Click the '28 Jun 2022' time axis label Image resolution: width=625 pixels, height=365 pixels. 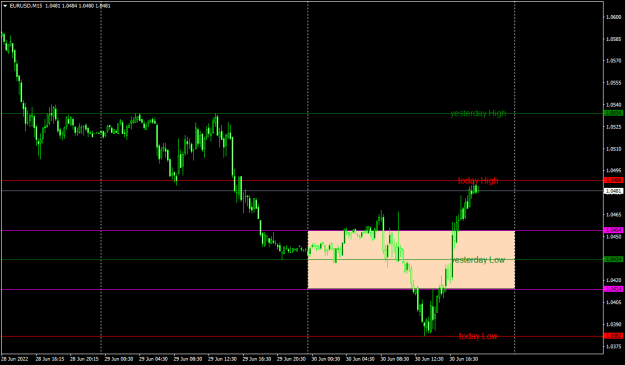tap(15, 359)
